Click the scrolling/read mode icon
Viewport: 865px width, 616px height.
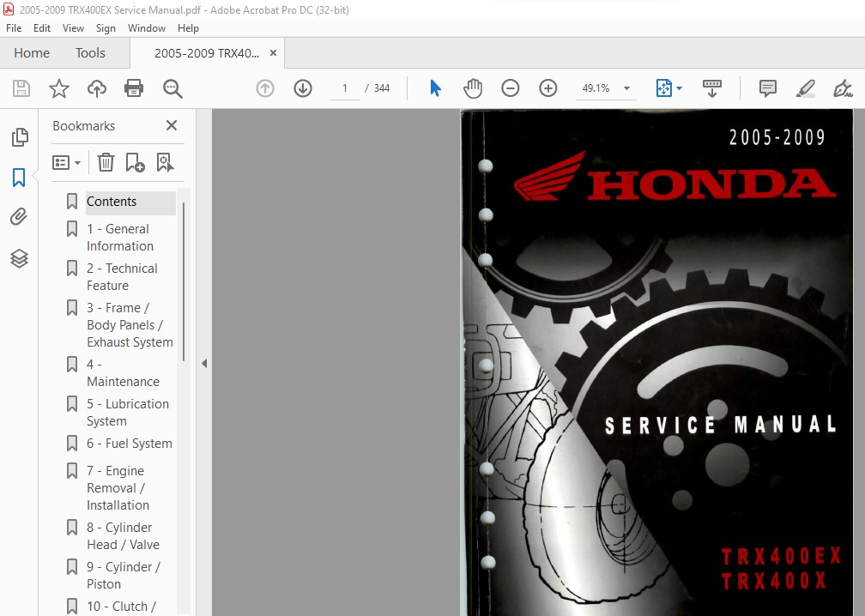click(711, 88)
